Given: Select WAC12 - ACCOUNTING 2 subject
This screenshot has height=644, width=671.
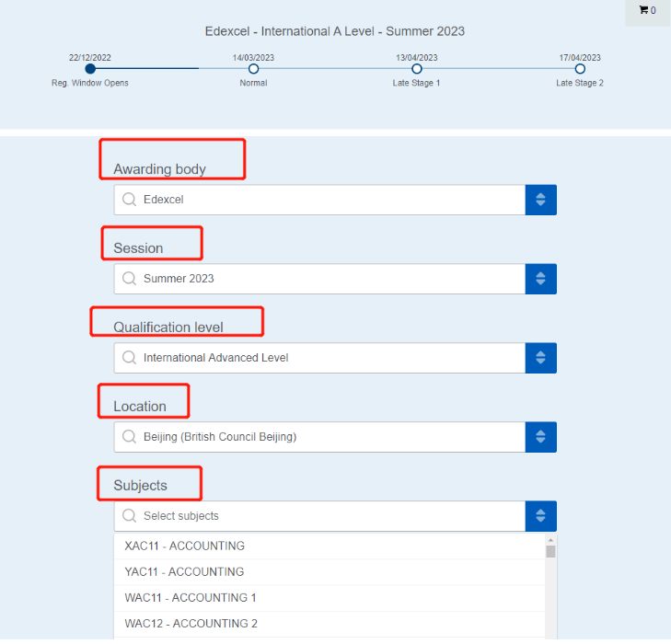Looking at the screenshot, I should (x=330, y=624).
